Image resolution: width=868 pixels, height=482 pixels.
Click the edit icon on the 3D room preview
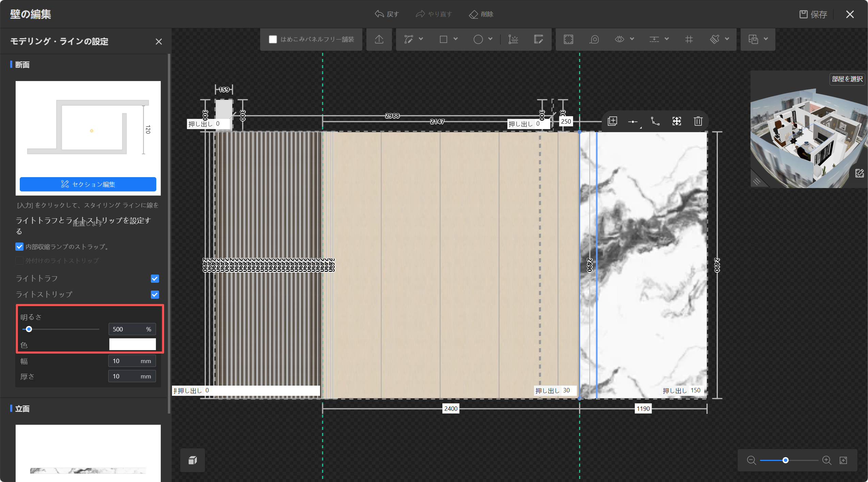click(859, 173)
